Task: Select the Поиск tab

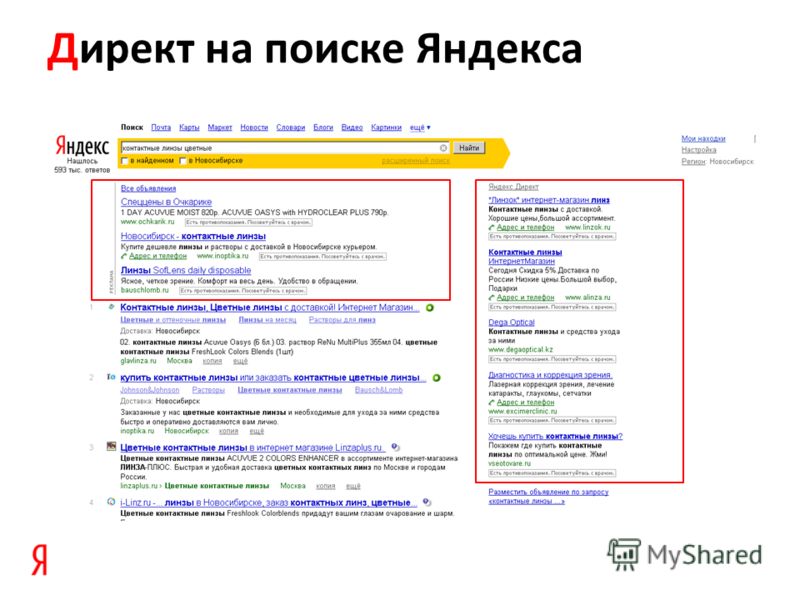Action: [132, 128]
